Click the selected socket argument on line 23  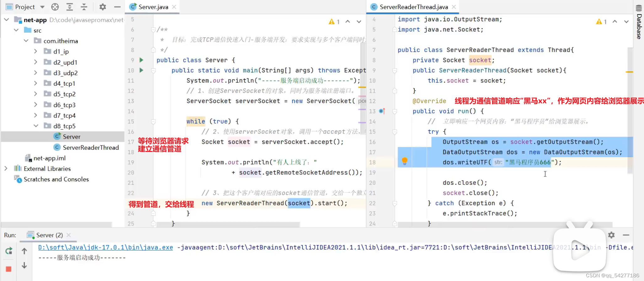[299, 203]
